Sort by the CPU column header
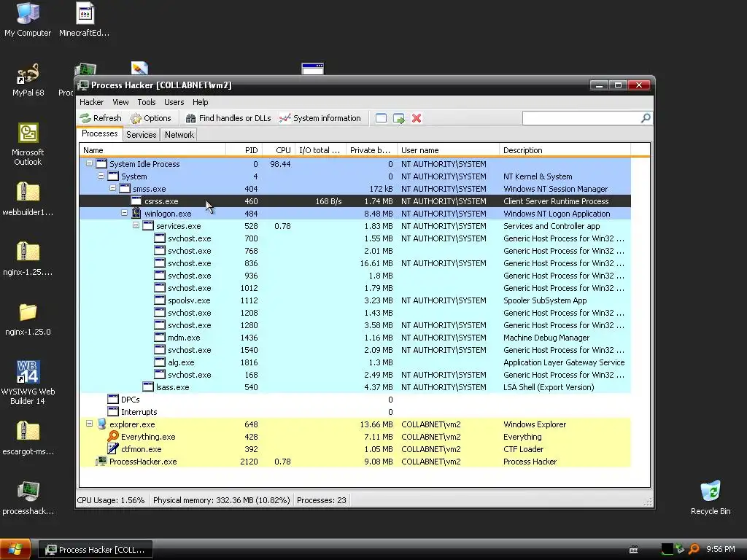This screenshot has width=747, height=560. point(279,150)
